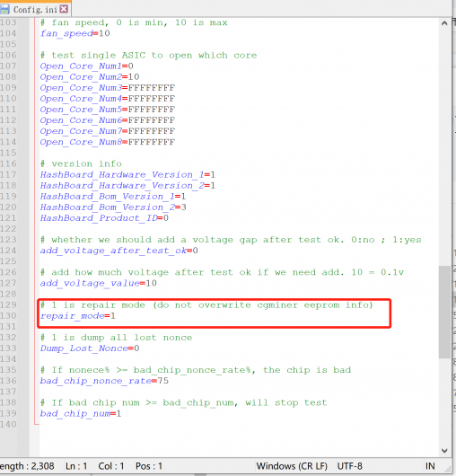
Task: Place cursor on fan_speed=10 line
Action: [75, 33]
